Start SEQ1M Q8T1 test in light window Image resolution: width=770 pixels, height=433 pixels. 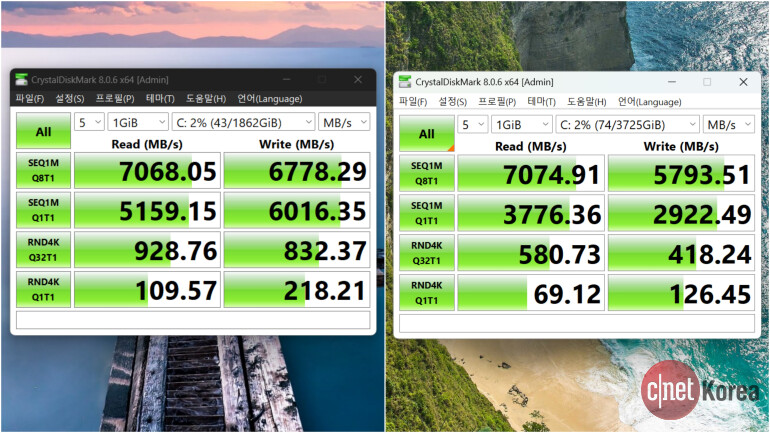pos(427,173)
